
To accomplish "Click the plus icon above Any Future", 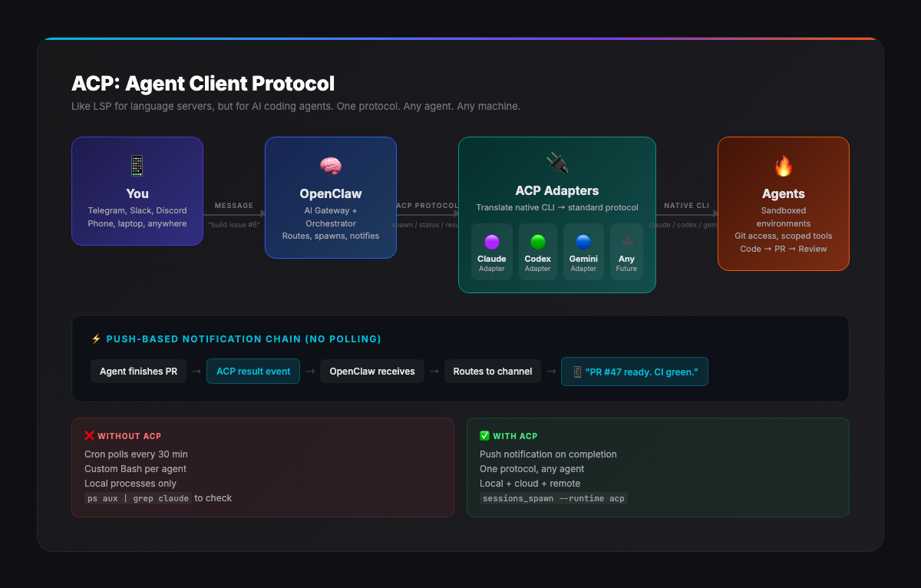I will 627,242.
